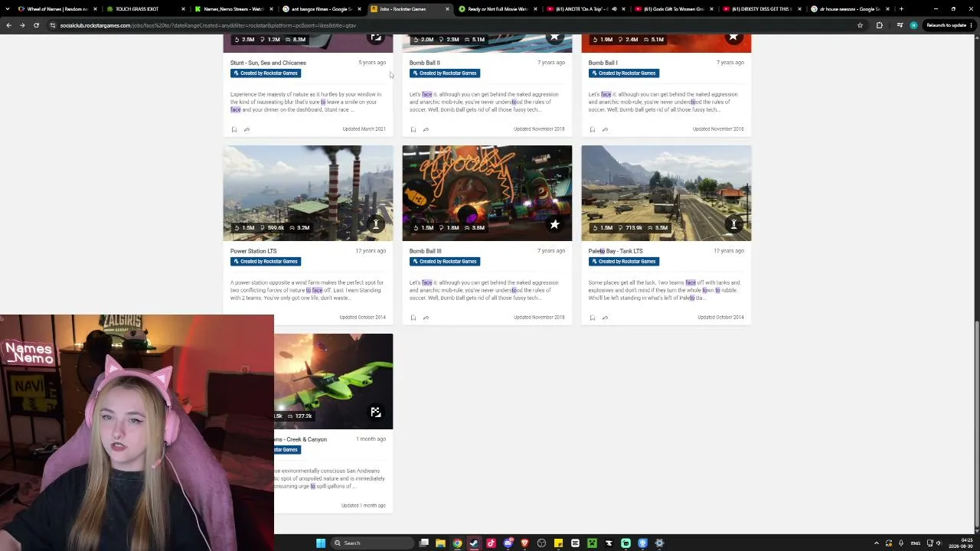This screenshot has height=551, width=980.
Task: Click '12 years ago' beside Paleto Bay - Tank LTS
Action: coord(728,251)
